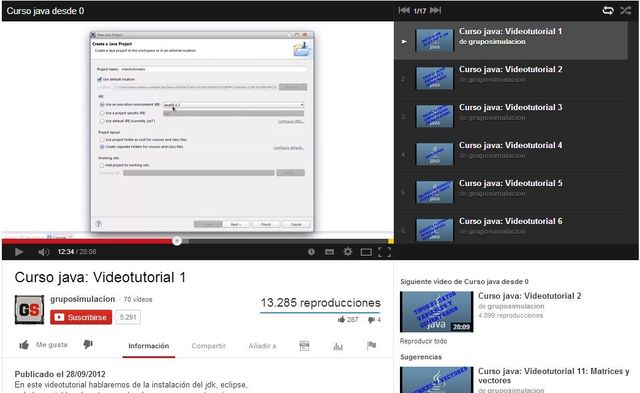The height and width of the screenshot is (393, 640).
Task: Enter fullscreen mode in the player
Action: click(384, 252)
